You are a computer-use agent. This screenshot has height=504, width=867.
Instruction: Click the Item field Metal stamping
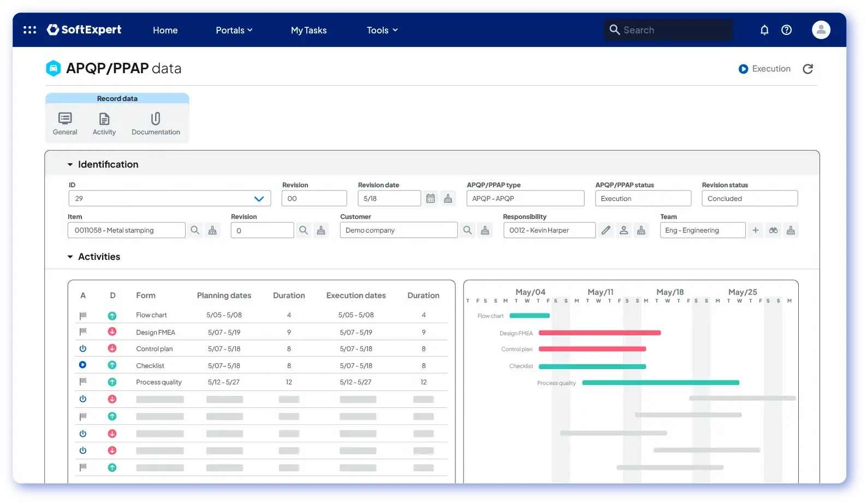127,230
